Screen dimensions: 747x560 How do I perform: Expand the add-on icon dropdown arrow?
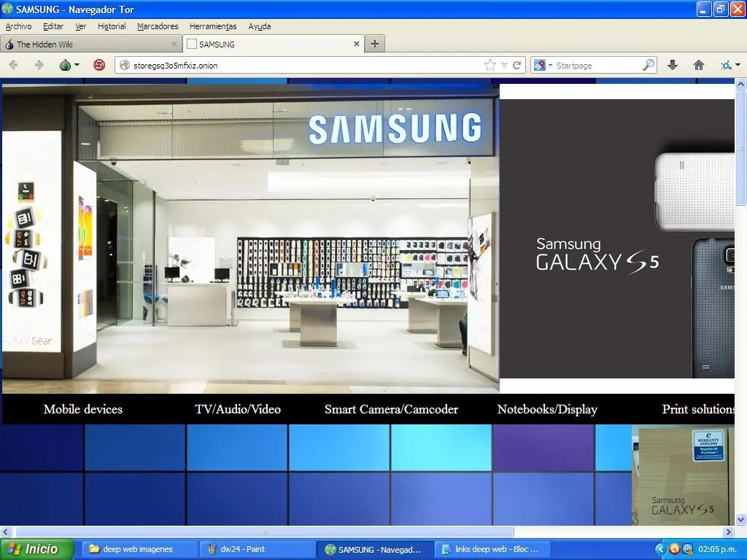738,65
